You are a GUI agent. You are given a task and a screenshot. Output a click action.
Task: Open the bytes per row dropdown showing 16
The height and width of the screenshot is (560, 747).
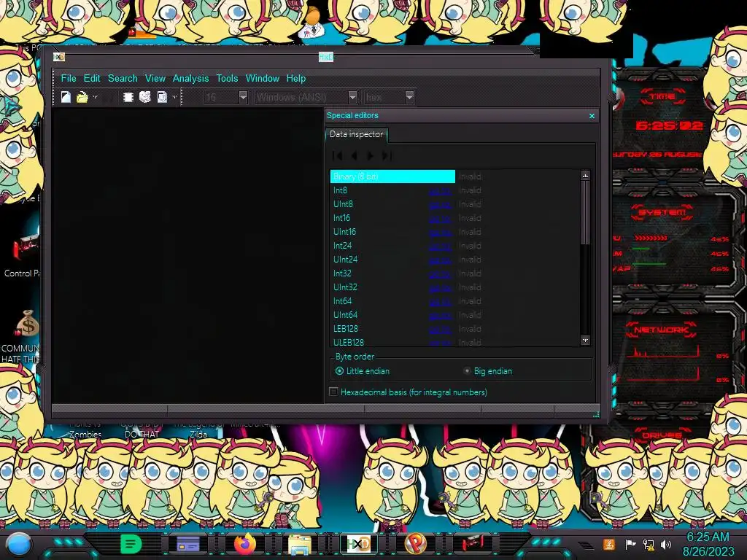243,97
